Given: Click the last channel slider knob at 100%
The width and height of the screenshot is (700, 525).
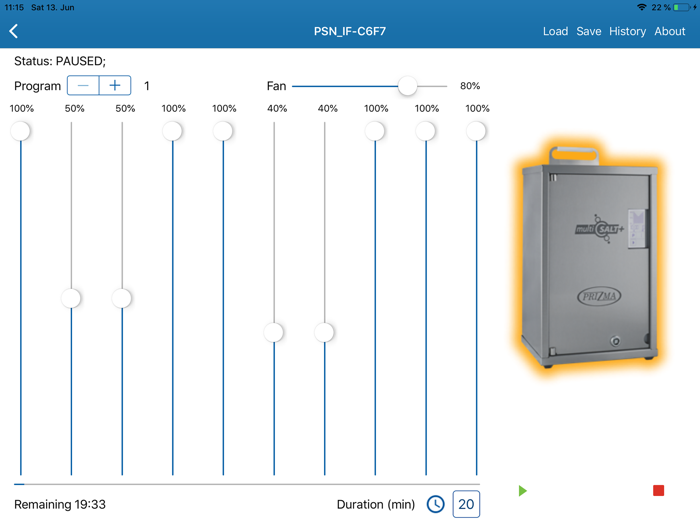Looking at the screenshot, I should (476, 131).
